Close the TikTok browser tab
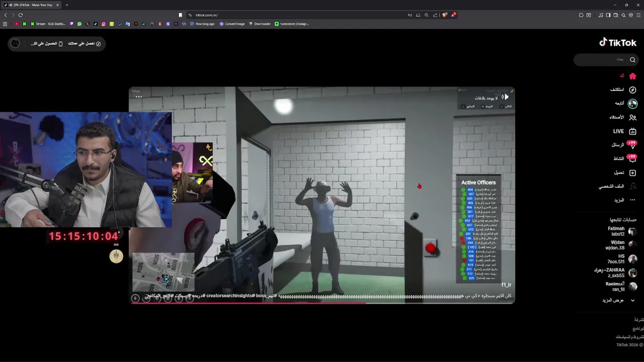The image size is (644, 362). tap(57, 5)
